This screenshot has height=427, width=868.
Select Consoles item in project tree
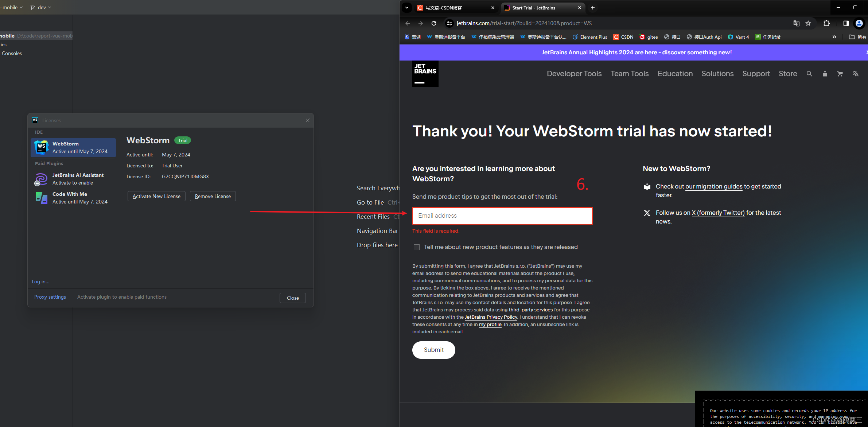click(12, 53)
